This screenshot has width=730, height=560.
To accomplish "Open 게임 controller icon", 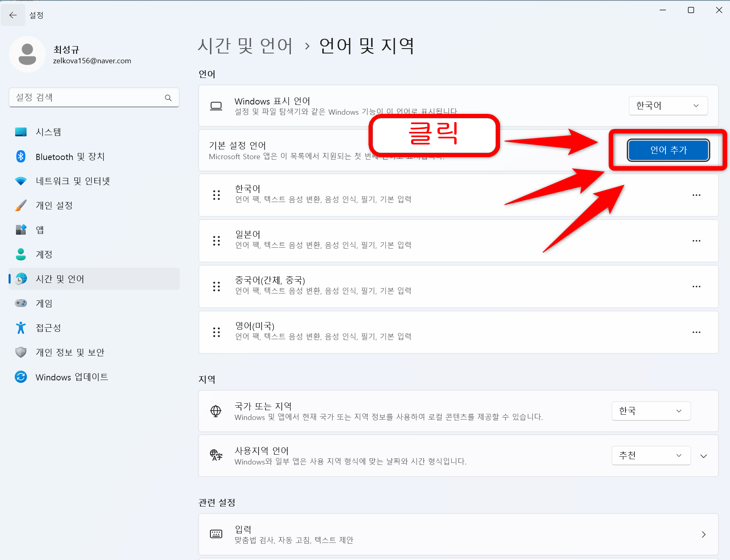I will (x=21, y=303).
